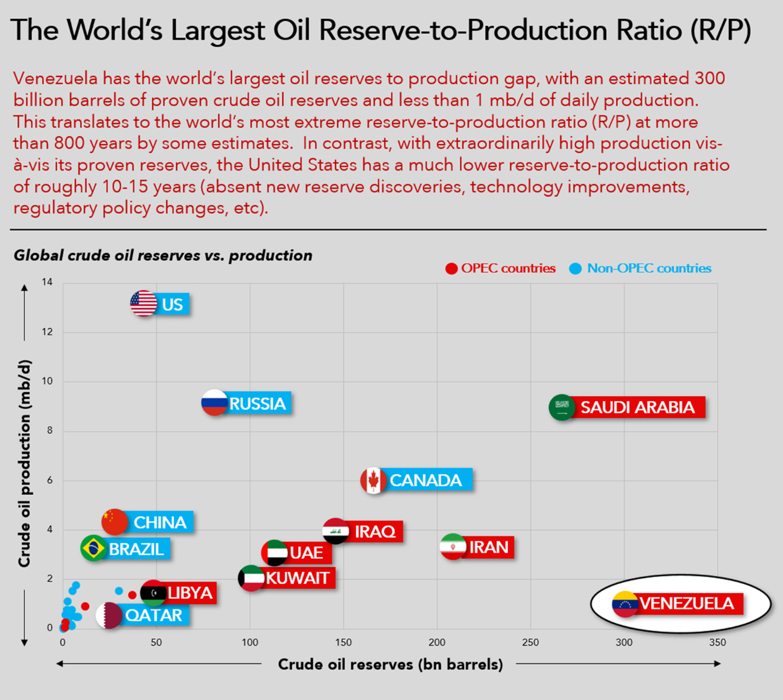783x700 pixels.
Task: Click the Crude oil reserves axis title
Action: [390, 664]
